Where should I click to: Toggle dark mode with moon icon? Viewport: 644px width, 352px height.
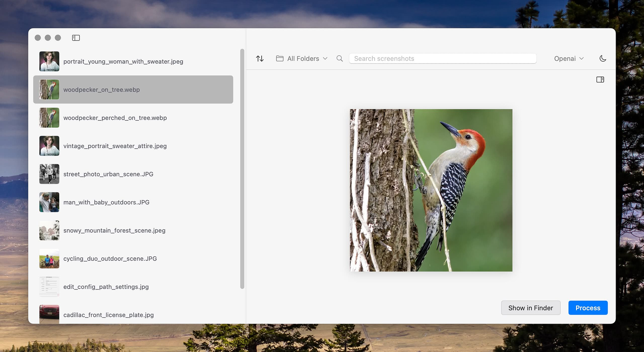[x=602, y=58]
